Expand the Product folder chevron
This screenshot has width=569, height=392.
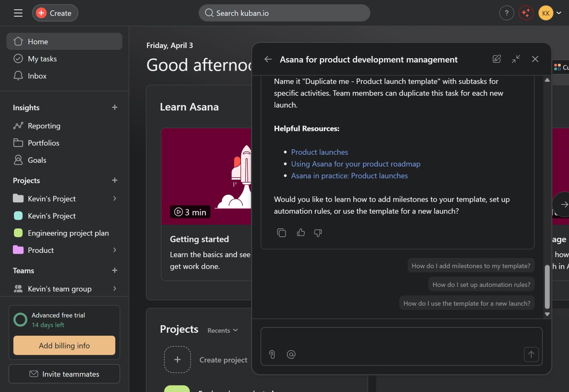coord(115,250)
